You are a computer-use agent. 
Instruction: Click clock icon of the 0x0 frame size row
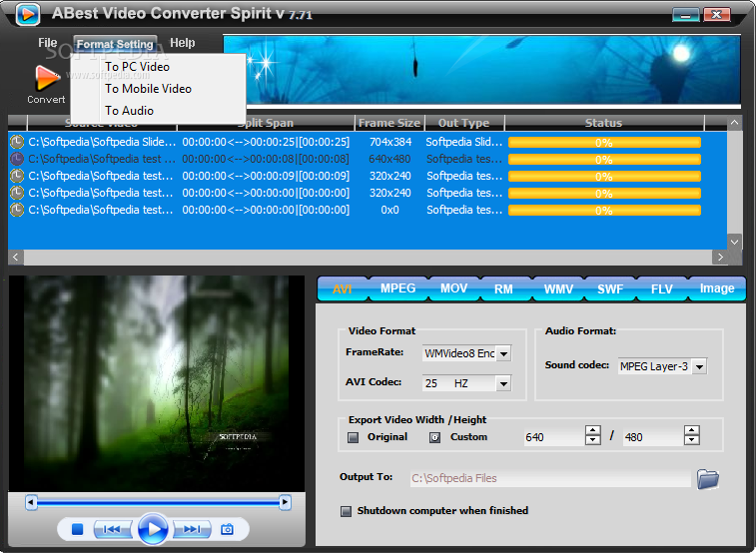(17, 210)
